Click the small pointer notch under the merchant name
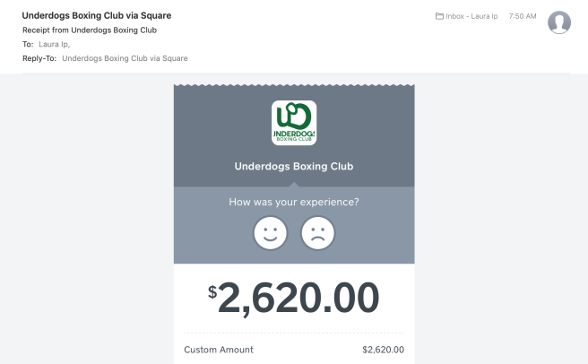 (294, 185)
